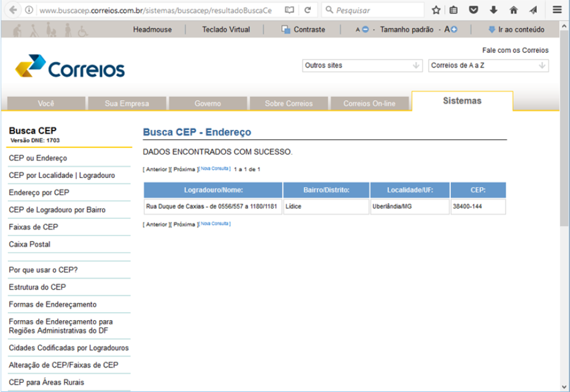This screenshot has height=392, width=570.
Task: Click the blind person with cane icon
Action: tap(34, 31)
